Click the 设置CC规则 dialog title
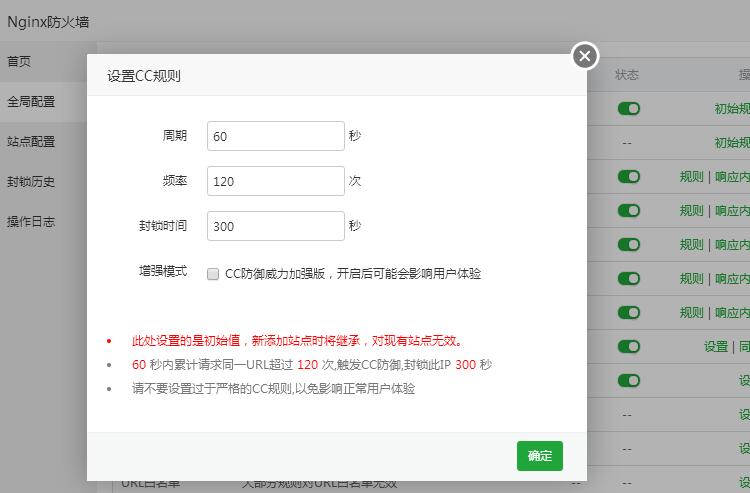750x493 pixels. point(143,76)
